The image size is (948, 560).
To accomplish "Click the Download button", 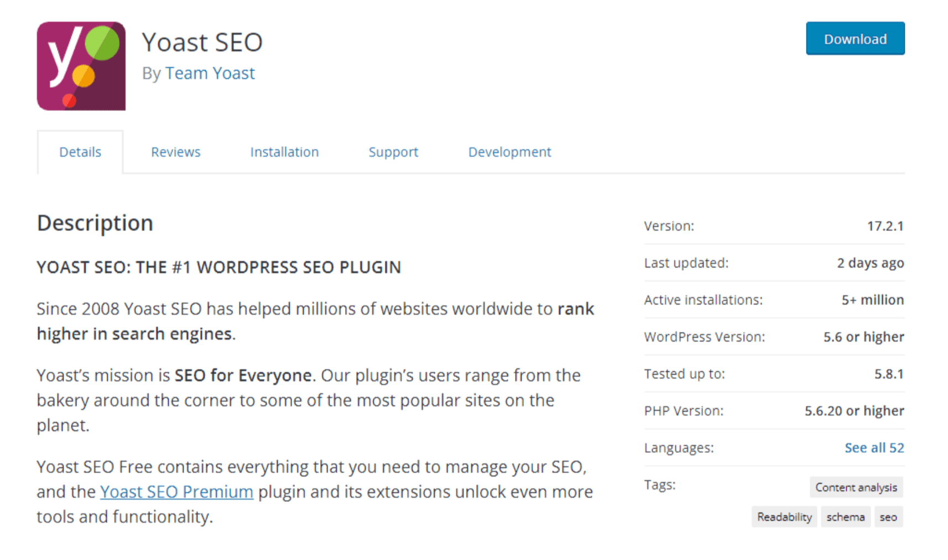I will (855, 39).
